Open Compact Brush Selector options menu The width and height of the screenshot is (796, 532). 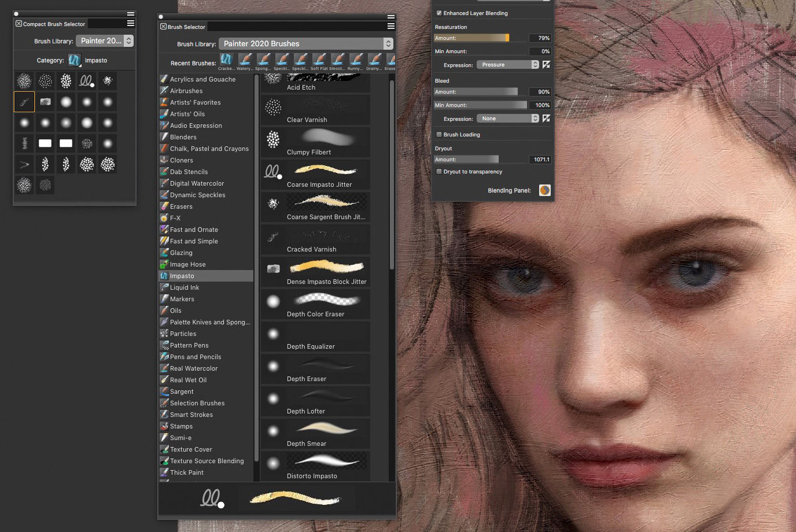131,23
